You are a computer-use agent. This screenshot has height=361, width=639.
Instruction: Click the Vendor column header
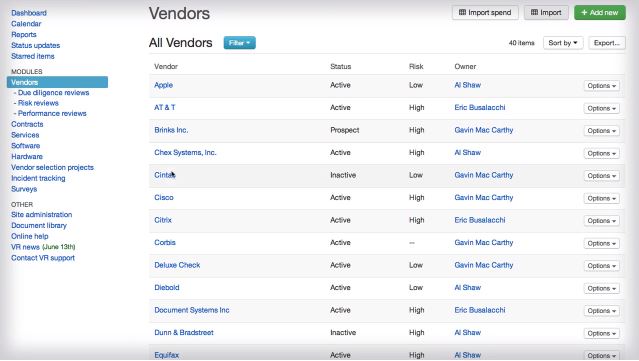tap(166, 66)
